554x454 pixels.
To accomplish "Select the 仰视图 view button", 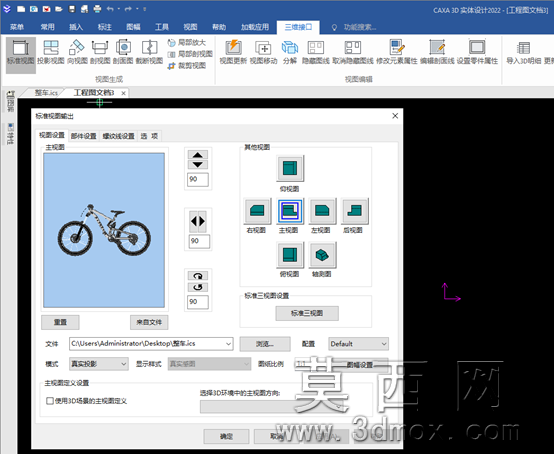I will [290, 168].
